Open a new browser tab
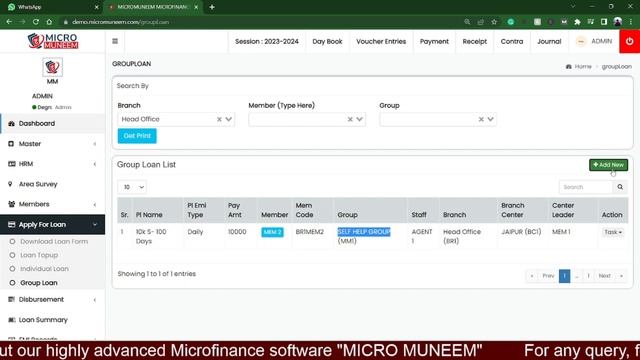 [212, 7]
